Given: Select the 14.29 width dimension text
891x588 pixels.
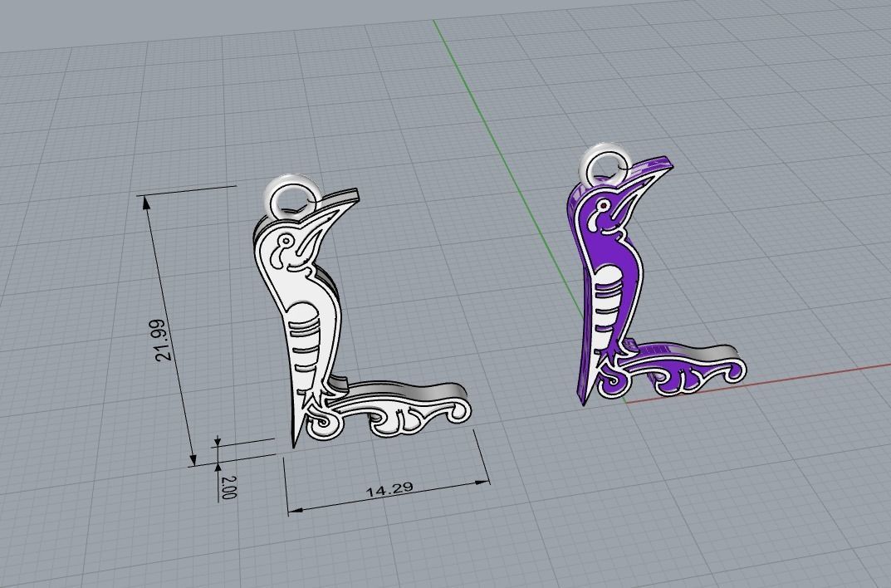Looking at the screenshot, I should point(389,490).
